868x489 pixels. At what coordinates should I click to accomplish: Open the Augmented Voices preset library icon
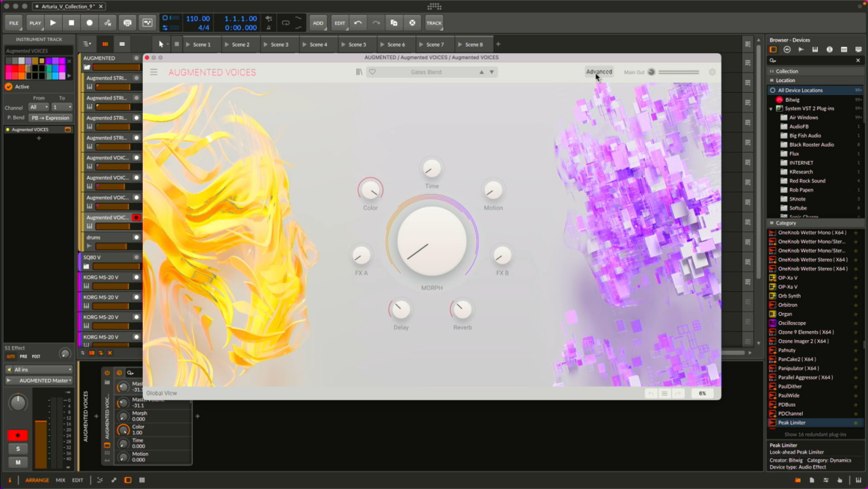[x=359, y=72]
